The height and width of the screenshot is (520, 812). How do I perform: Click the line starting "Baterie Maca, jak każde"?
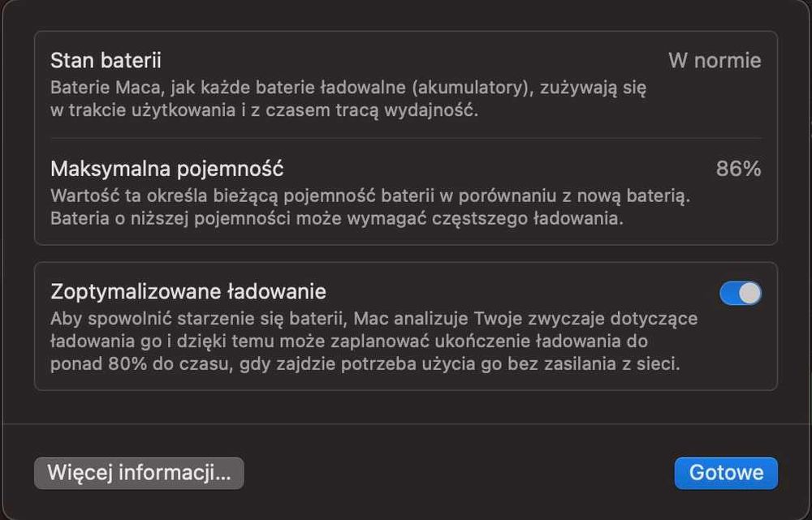tap(348, 87)
